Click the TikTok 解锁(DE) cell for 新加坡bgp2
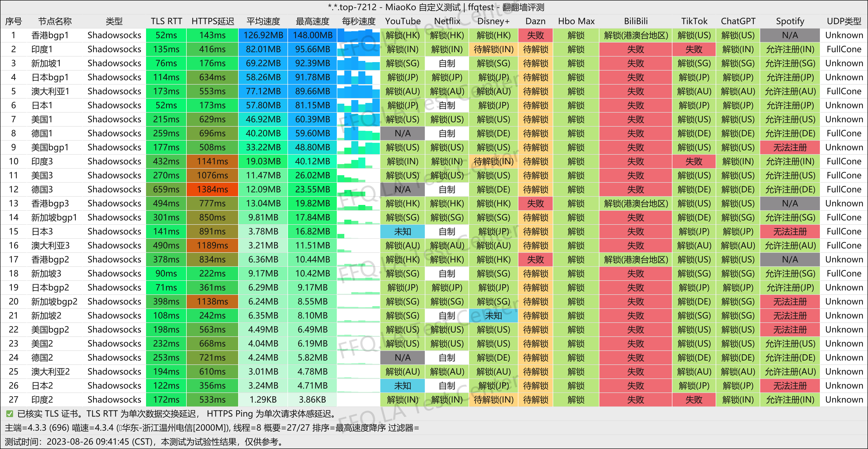Screen dimensions: 868x449 (694, 301)
